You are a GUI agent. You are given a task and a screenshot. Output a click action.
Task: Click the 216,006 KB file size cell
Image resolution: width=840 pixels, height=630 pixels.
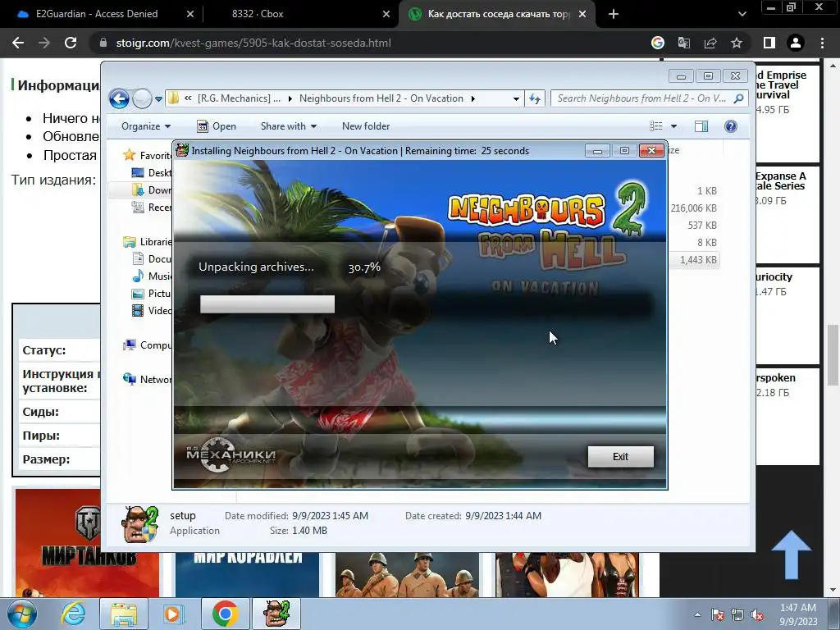tap(694, 208)
